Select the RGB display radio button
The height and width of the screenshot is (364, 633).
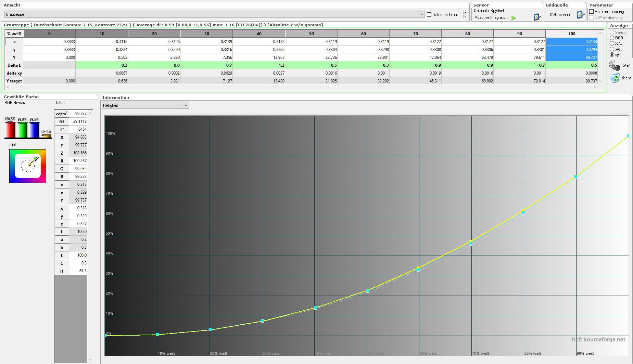612,38
